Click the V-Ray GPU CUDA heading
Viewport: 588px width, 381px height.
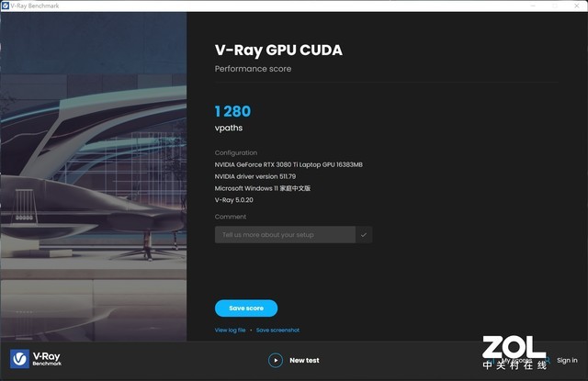[278, 50]
